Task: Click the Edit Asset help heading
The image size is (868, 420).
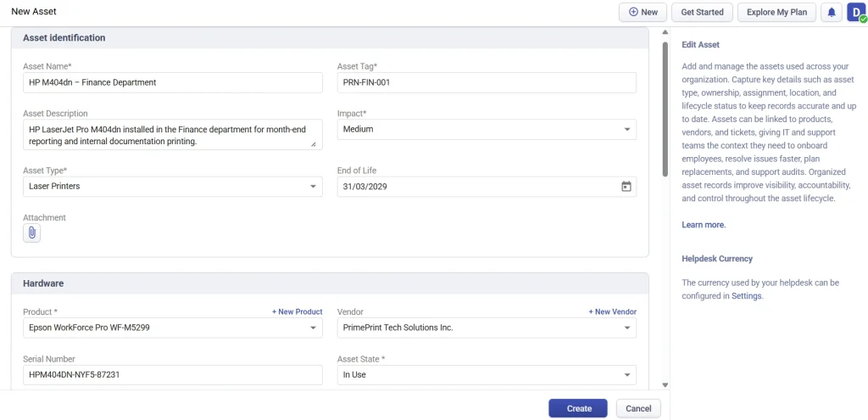Action: [x=701, y=44]
